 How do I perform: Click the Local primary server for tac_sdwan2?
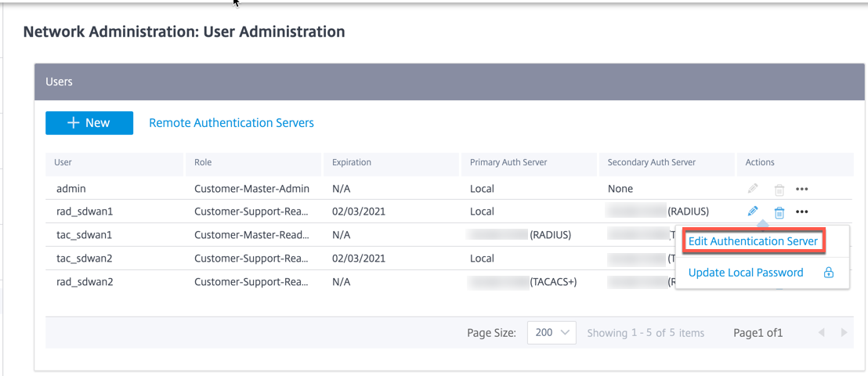click(x=482, y=258)
